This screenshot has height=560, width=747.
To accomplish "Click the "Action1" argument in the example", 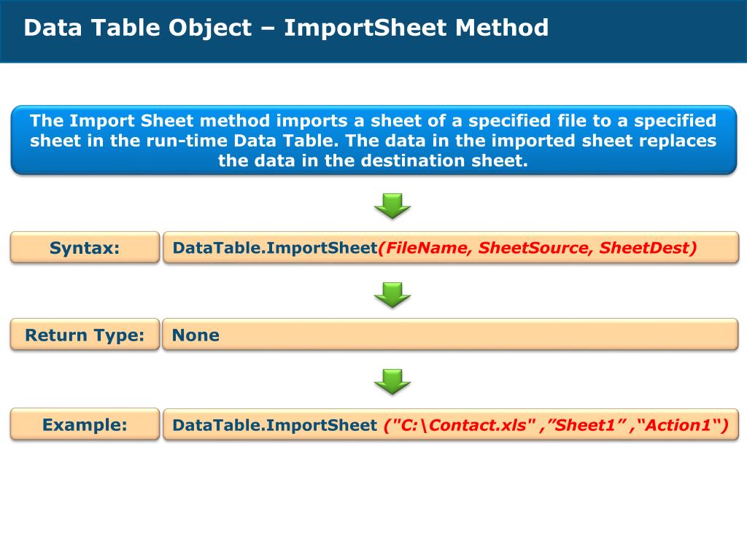I will (x=678, y=425).
